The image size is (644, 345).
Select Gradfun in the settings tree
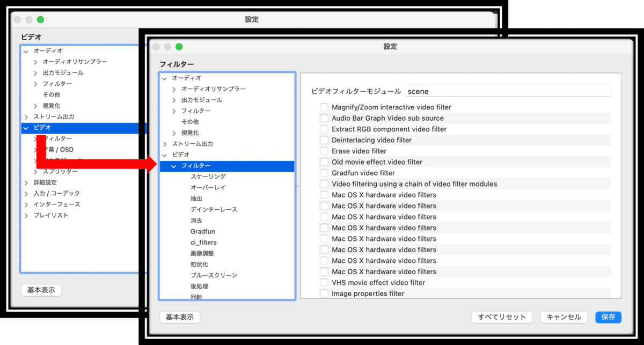point(203,232)
